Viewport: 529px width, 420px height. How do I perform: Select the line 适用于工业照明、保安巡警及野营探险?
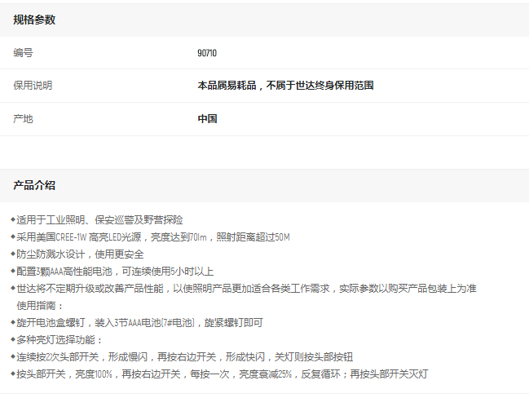99,220
